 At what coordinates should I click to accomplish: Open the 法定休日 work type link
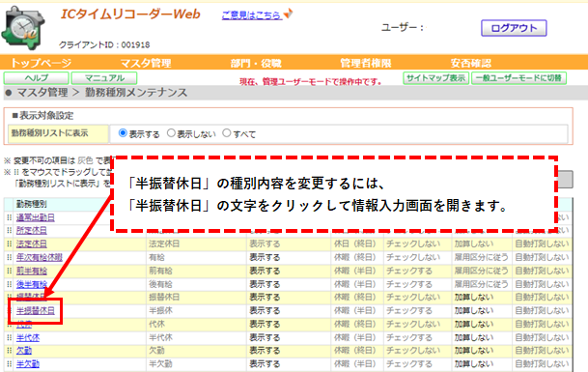[x=32, y=243]
